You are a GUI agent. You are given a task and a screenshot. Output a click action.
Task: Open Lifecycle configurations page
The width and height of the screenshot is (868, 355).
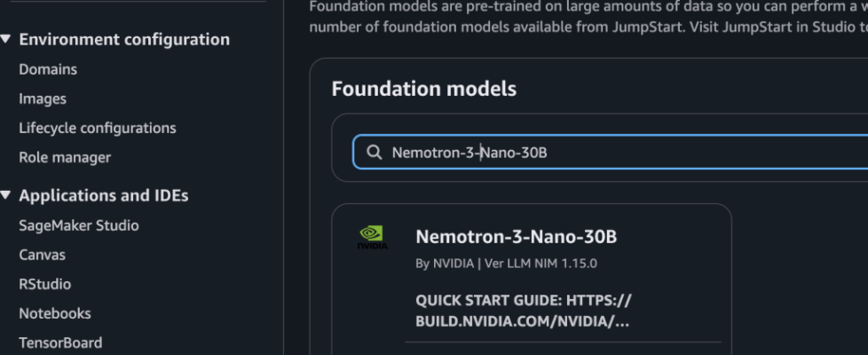pos(98,128)
